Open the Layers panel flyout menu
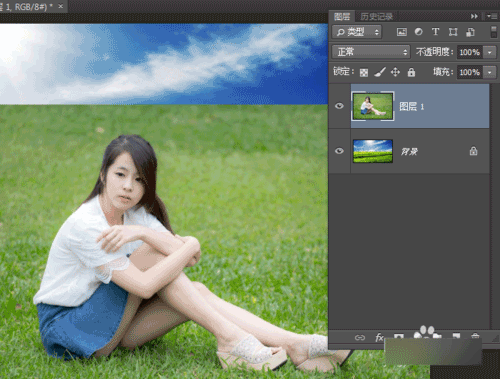This screenshot has height=379, width=500. pyautogui.click(x=492, y=16)
